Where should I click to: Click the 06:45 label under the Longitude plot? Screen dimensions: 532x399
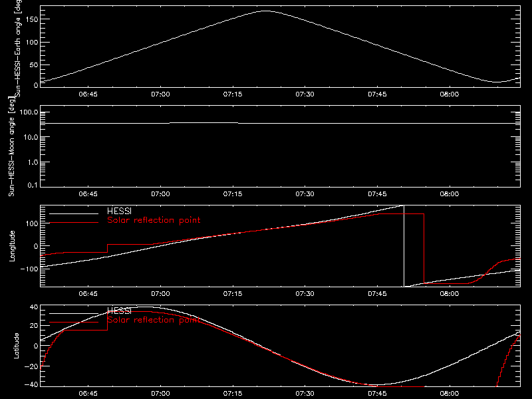coord(88,294)
